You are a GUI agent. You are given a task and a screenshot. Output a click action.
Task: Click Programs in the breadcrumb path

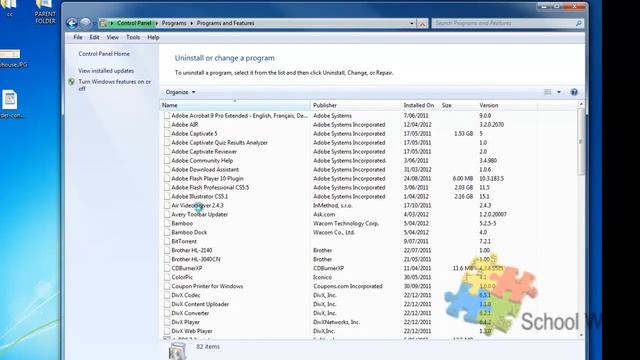tap(174, 23)
